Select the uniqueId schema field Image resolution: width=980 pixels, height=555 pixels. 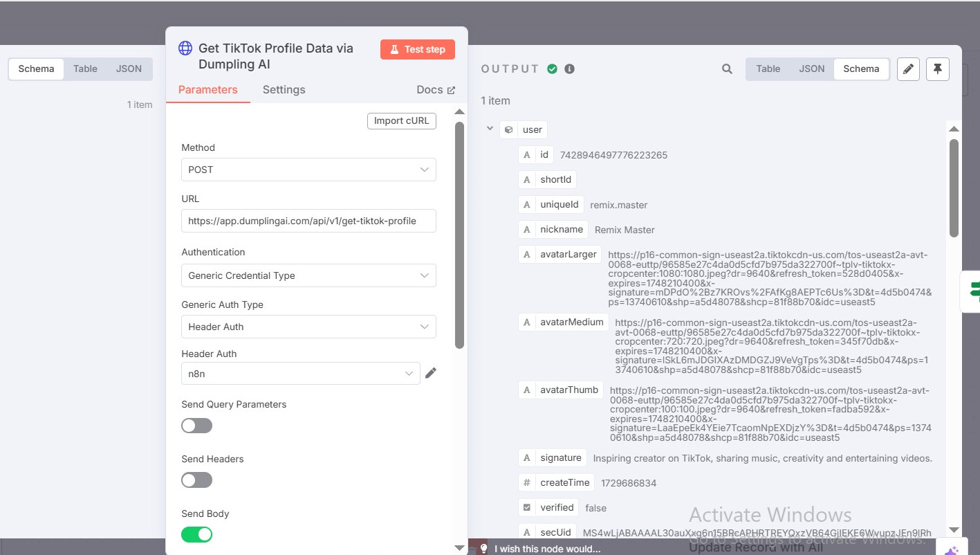tap(551, 204)
